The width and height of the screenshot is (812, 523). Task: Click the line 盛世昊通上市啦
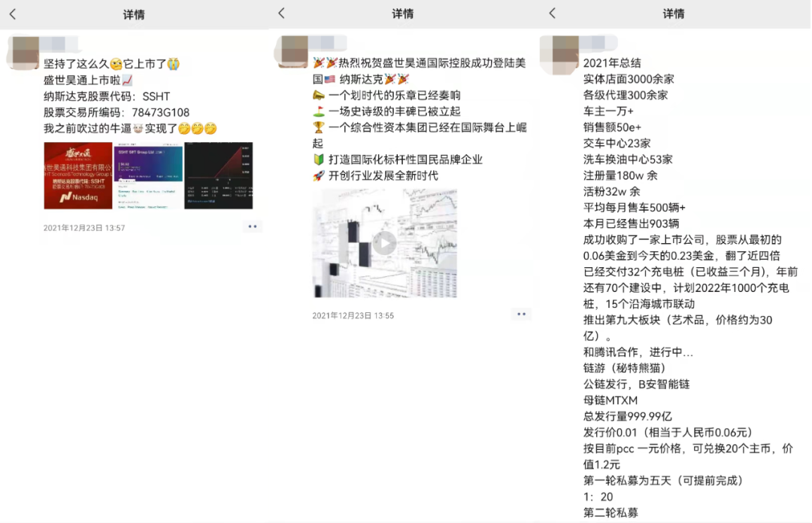coord(88,81)
